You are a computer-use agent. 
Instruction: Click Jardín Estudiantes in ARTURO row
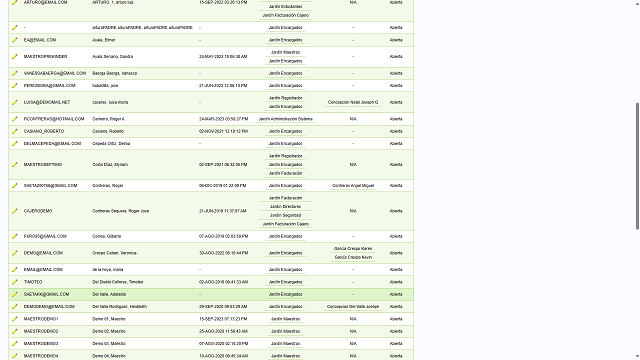pyautogui.click(x=285, y=7)
